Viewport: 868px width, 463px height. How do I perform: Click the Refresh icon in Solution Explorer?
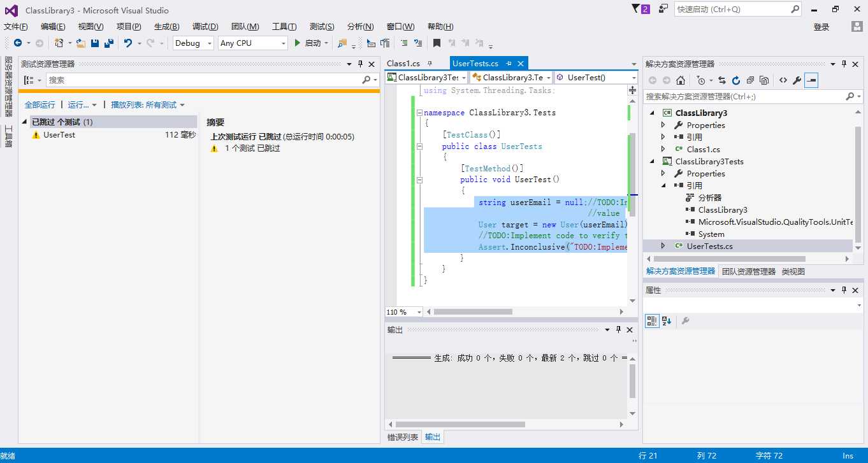(x=736, y=80)
